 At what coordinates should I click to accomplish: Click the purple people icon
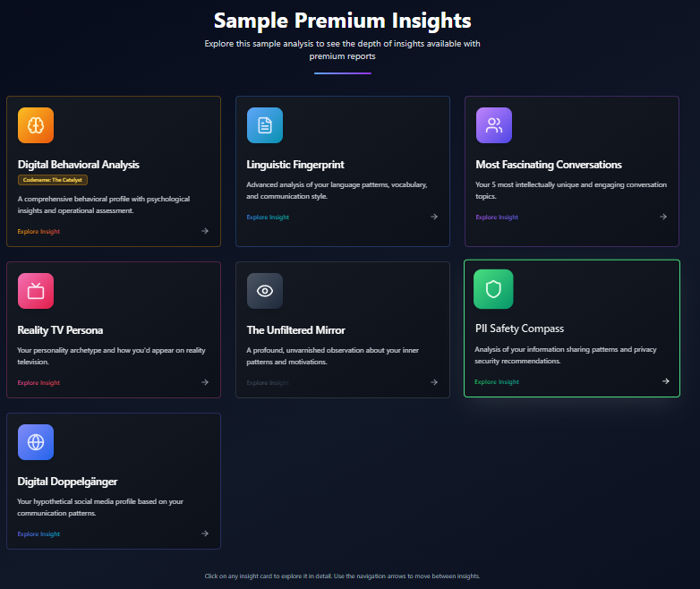click(494, 125)
